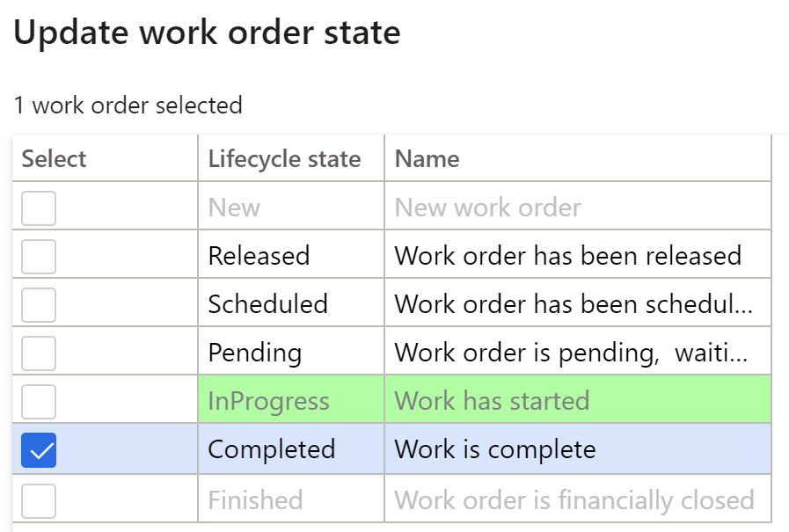Screen dimensions: 789x532
Task: Select the Completed lifecycle state cell
Action: point(291,449)
